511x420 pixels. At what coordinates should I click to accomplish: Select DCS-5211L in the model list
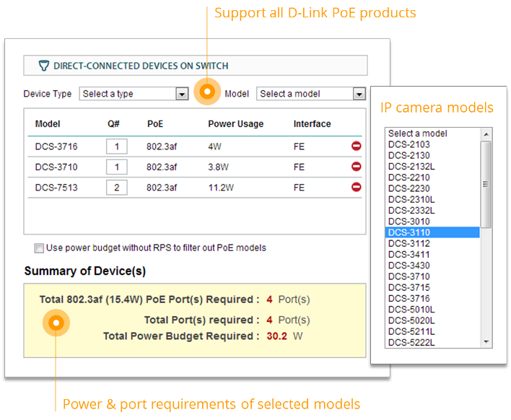click(432, 332)
